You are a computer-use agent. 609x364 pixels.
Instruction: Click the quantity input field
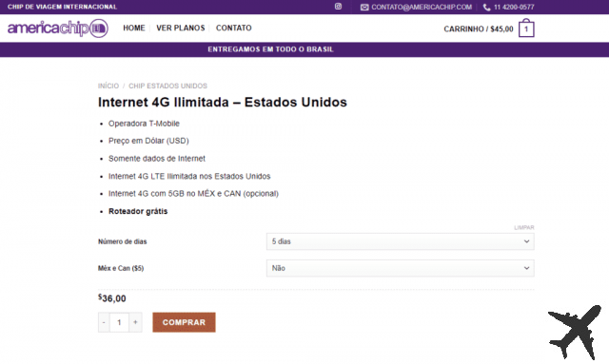pos(119,322)
